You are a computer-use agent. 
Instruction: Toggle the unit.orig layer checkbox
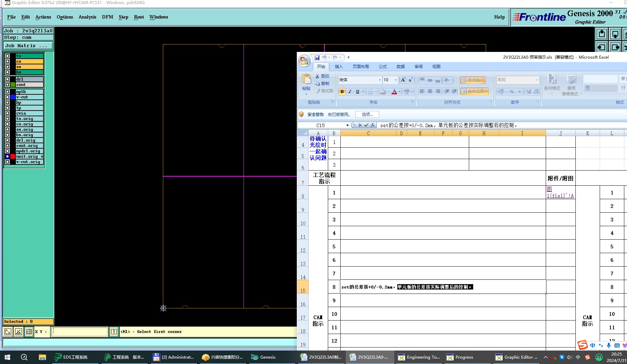(x=7, y=156)
